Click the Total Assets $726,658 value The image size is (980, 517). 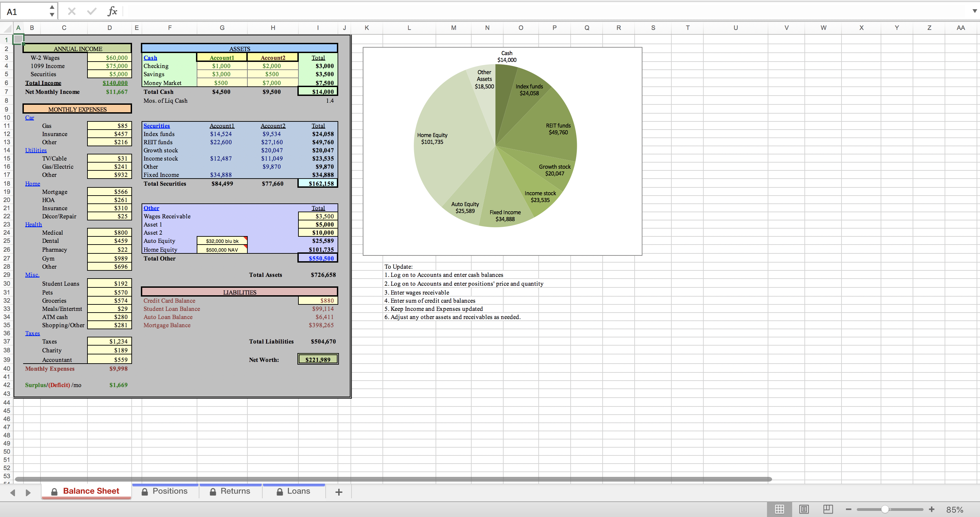[323, 275]
